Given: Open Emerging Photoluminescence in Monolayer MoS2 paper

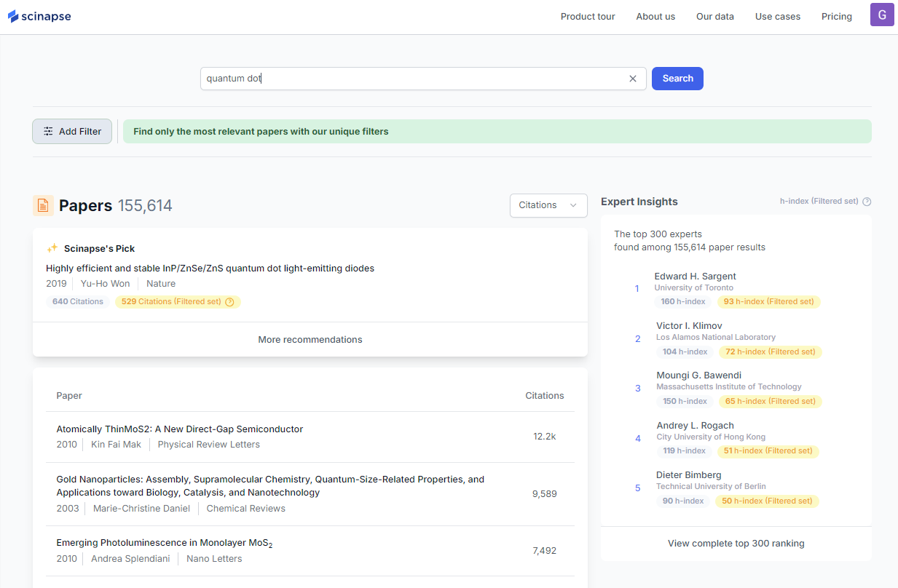Looking at the screenshot, I should click(165, 543).
